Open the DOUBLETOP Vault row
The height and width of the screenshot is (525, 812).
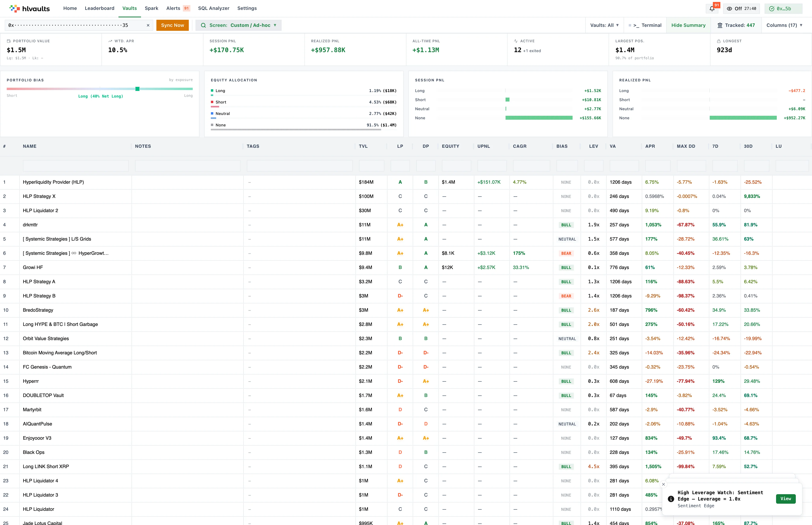click(x=406, y=395)
